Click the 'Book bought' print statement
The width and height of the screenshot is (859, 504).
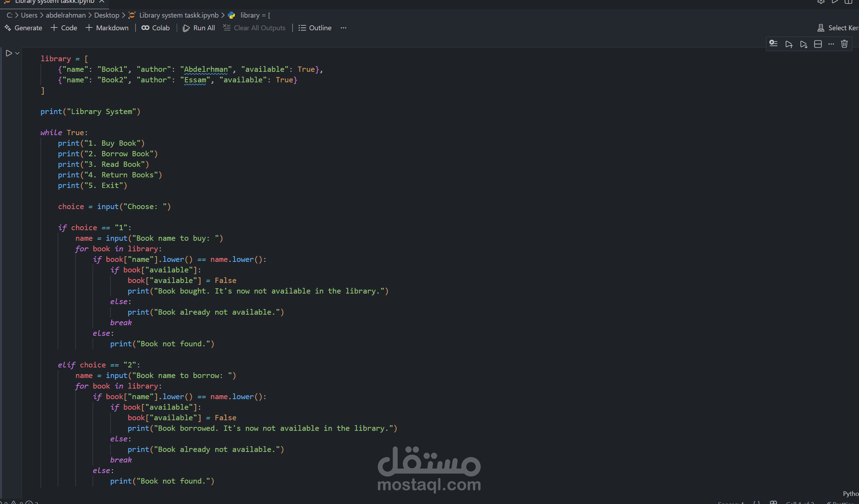pos(258,291)
